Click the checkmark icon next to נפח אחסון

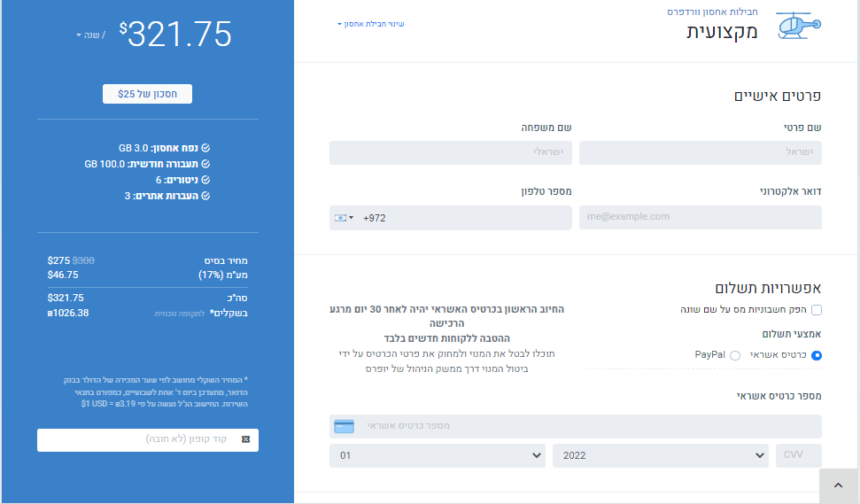[205, 148]
